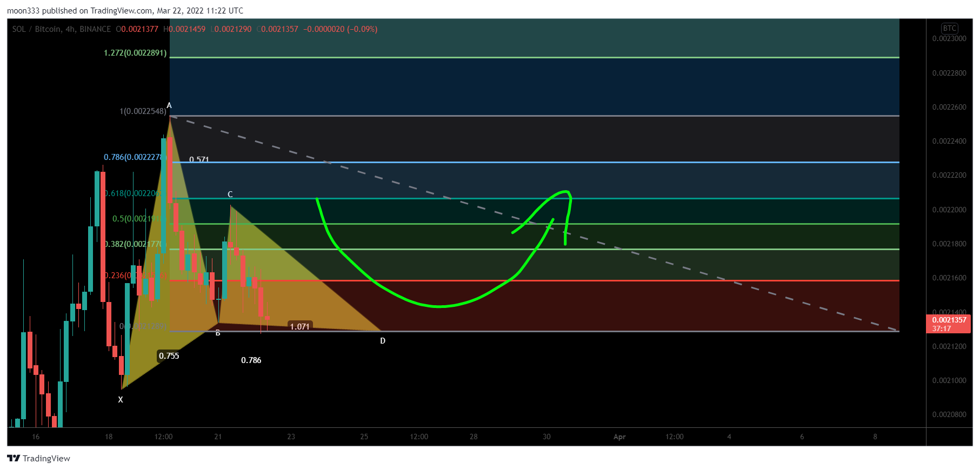
Task: Click the 0.0022200 price axis label
Action: (949, 175)
